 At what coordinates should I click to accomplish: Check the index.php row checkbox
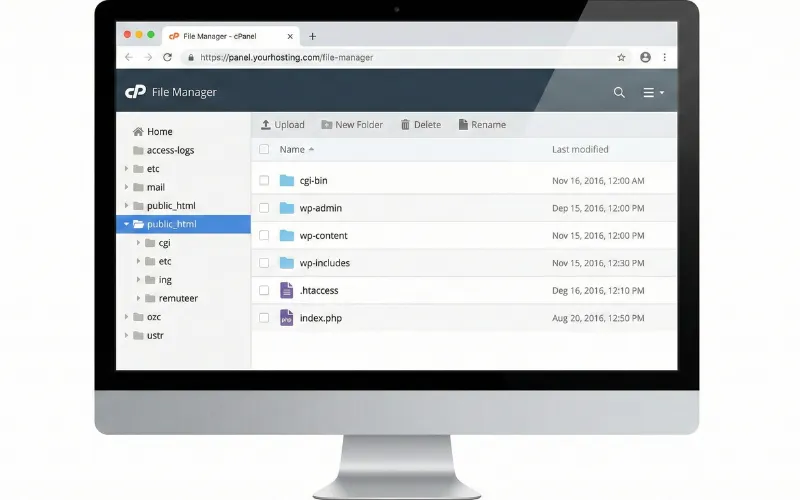tap(264, 318)
